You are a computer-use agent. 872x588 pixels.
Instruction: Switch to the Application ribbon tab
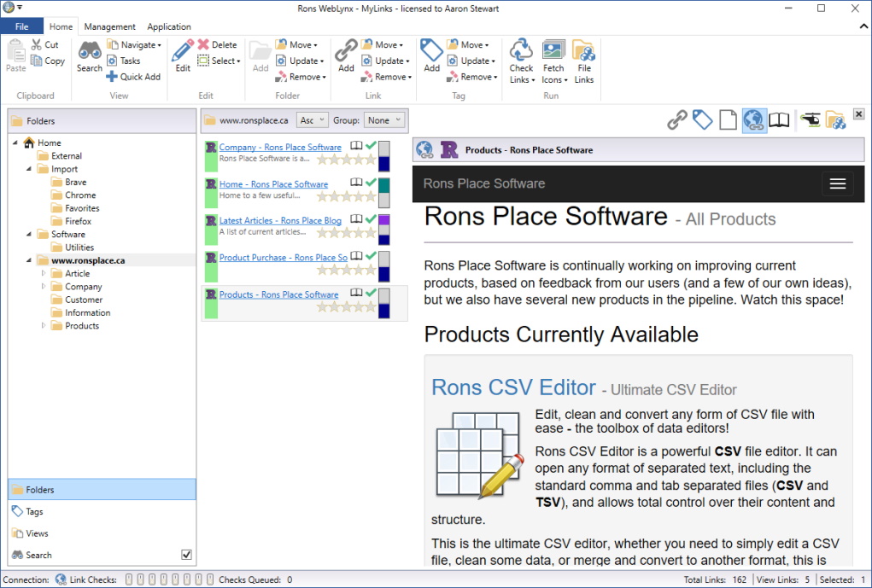tap(169, 26)
